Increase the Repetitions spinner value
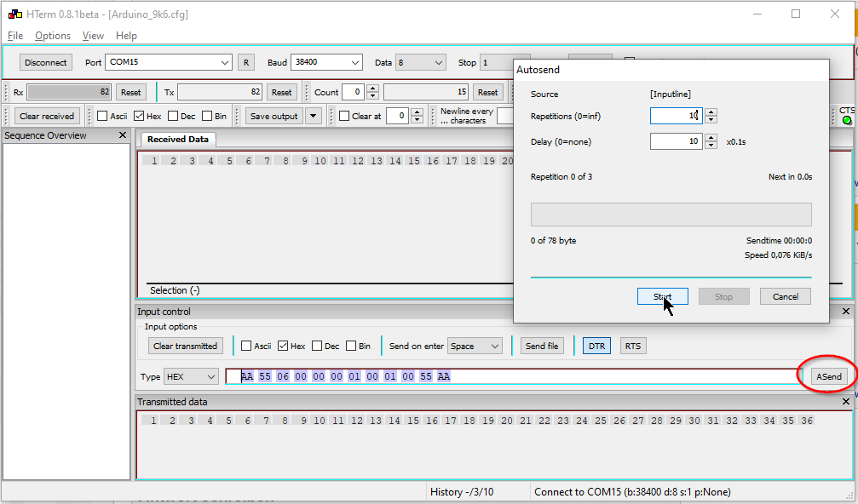 click(x=711, y=112)
